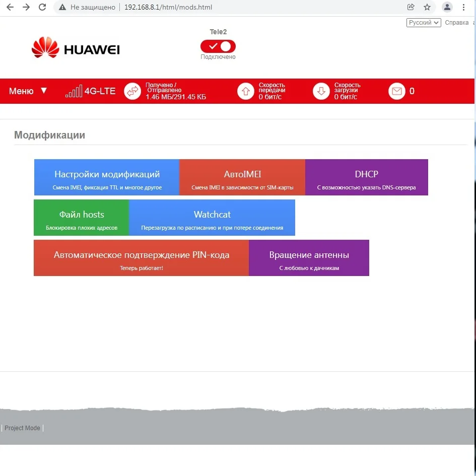This screenshot has width=476, height=476.
Task: Open the АвтоIMEI tile
Action: tap(242, 177)
